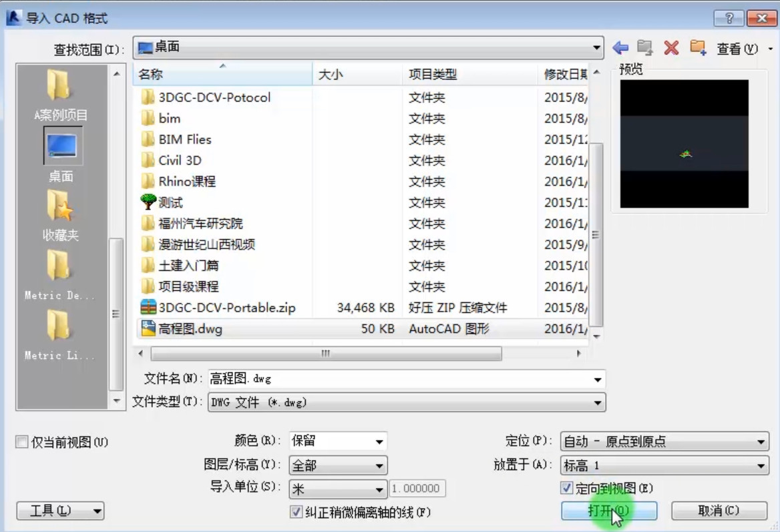Click the import scale factor 1.000000 field
The image size is (780, 532).
(417, 489)
